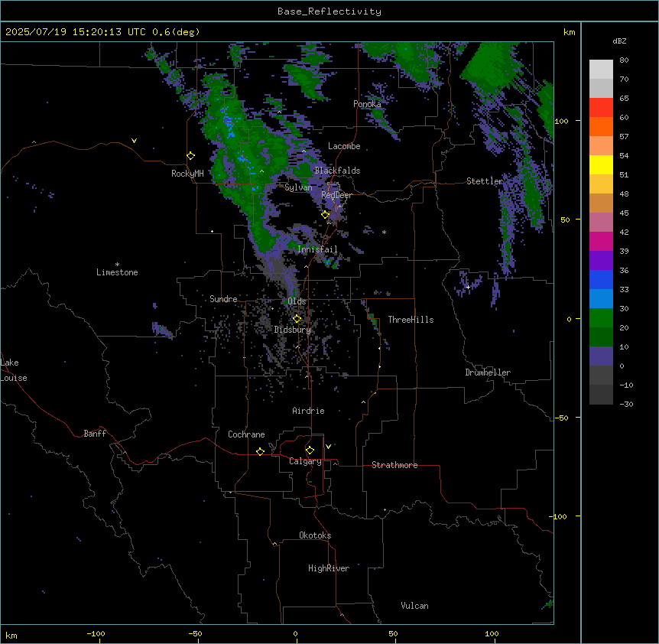Click the Sundre label
The image size is (659, 644).
point(223,299)
